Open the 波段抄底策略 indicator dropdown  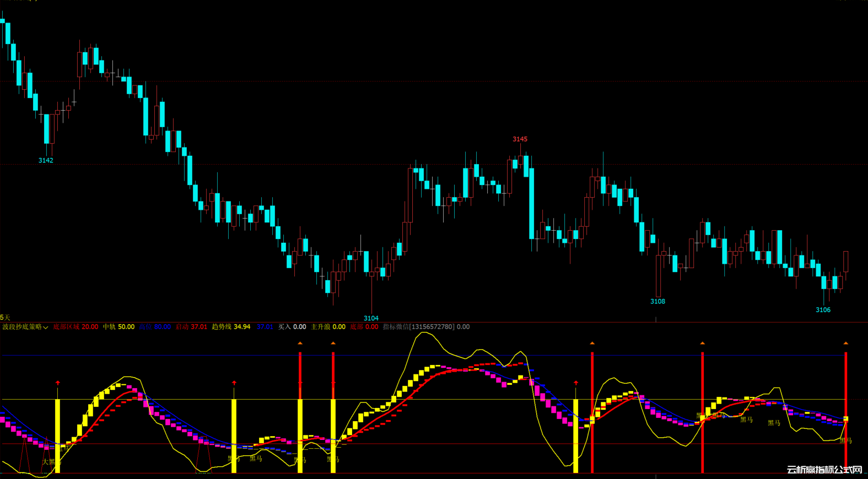[x=25, y=327]
